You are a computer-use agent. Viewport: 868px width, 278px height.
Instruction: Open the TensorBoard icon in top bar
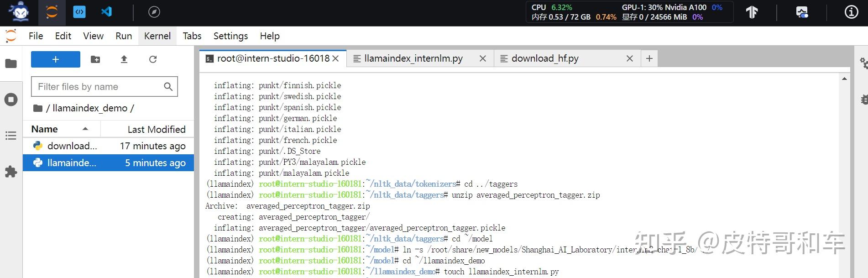point(752,12)
